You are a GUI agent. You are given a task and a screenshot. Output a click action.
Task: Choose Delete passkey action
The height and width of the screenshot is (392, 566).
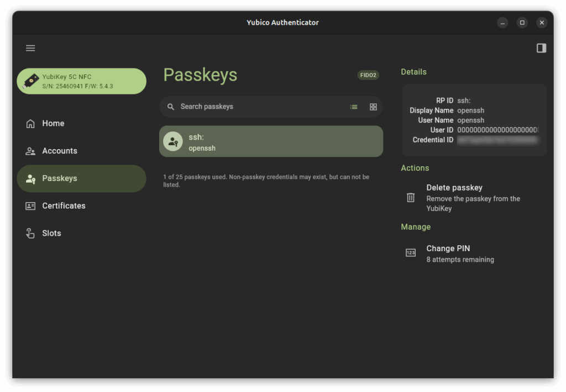click(x=454, y=188)
